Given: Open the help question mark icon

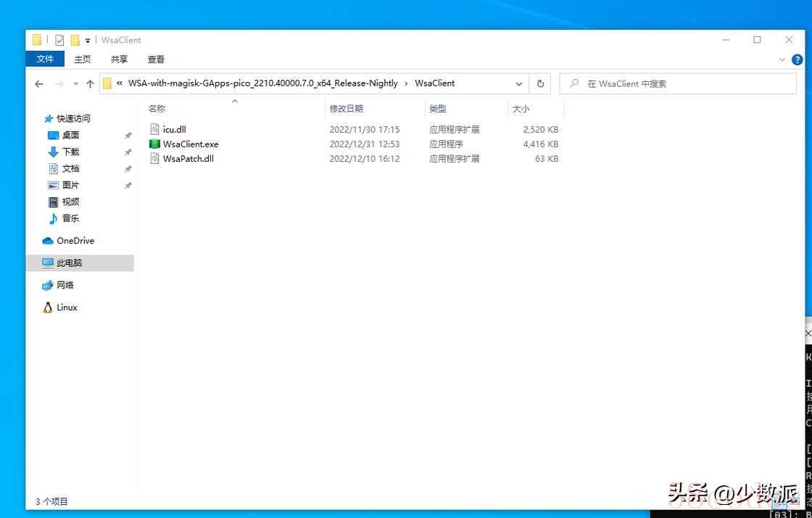Looking at the screenshot, I should point(797,59).
